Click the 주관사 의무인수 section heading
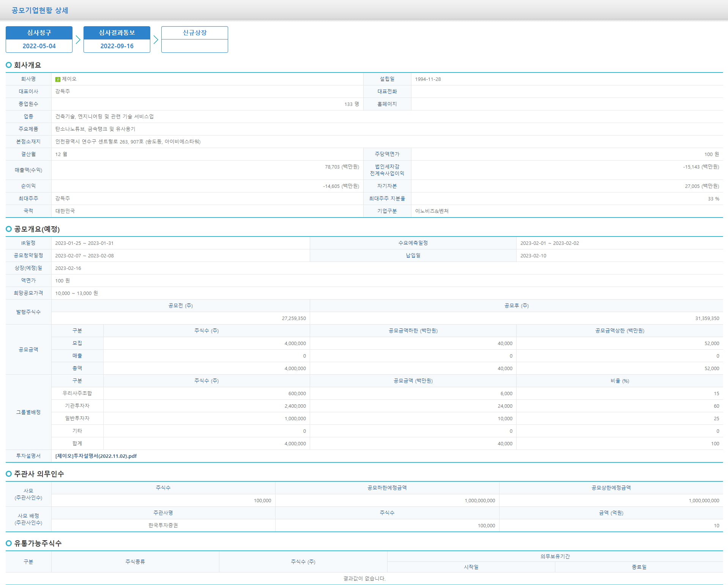Image resolution: width=728 pixels, height=585 pixels. pyautogui.click(x=39, y=474)
